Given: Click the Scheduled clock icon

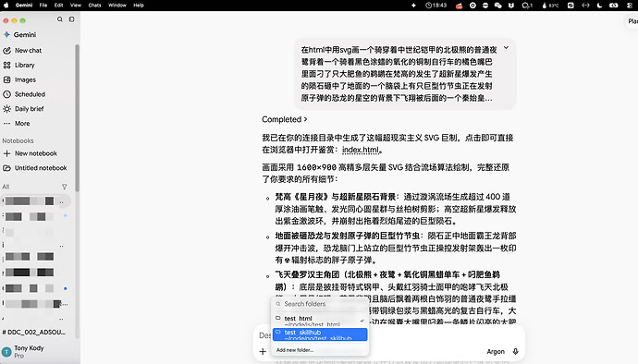Looking at the screenshot, I should 6,94.
